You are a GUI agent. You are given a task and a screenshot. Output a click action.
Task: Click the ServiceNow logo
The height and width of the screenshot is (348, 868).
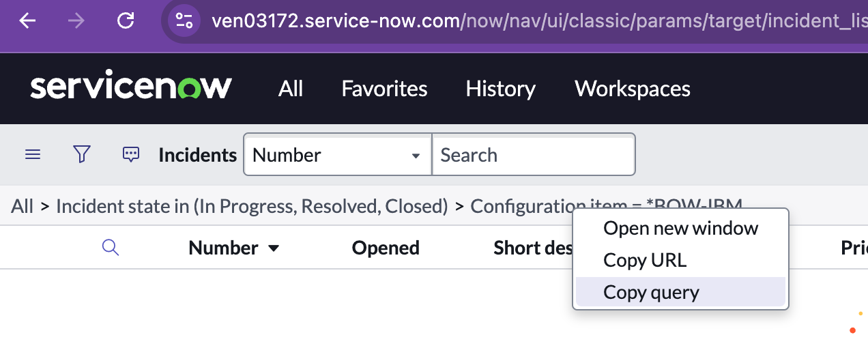click(131, 88)
